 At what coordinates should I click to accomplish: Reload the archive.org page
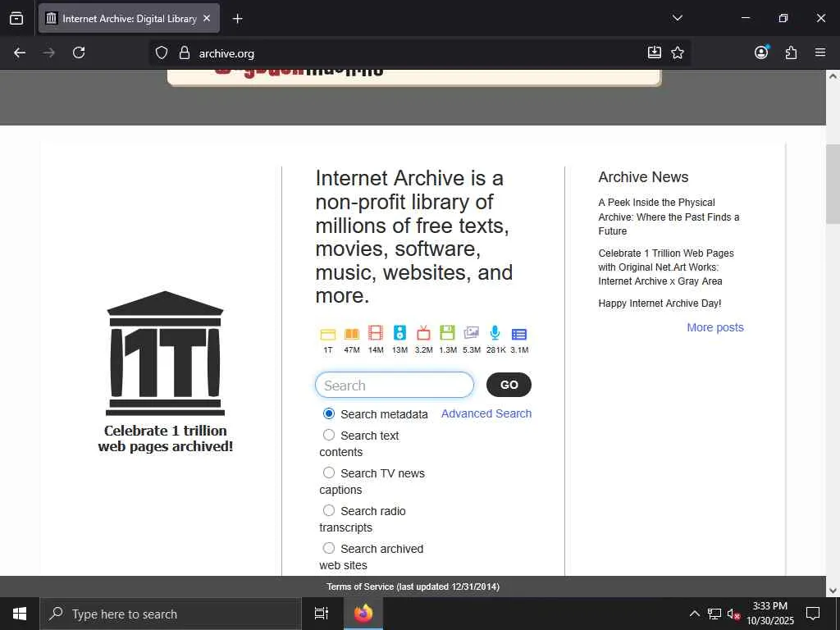click(79, 52)
